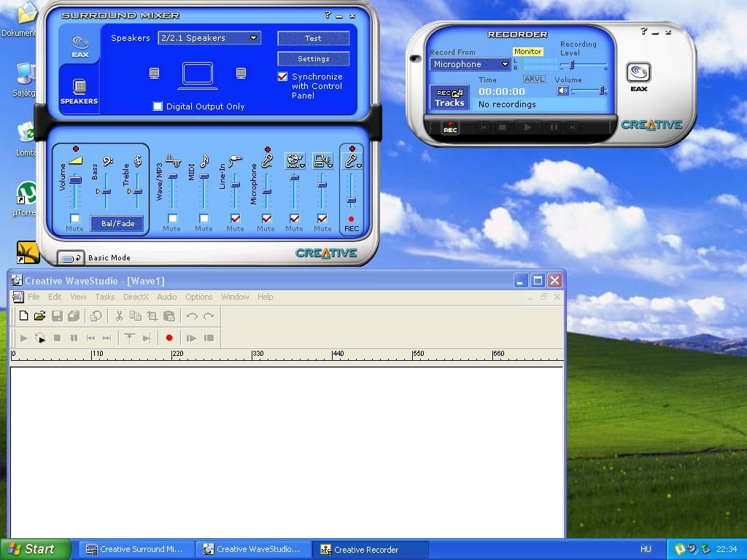Click the Microphone source icon in mixer
Screen dimensions: 747x560
click(267, 160)
